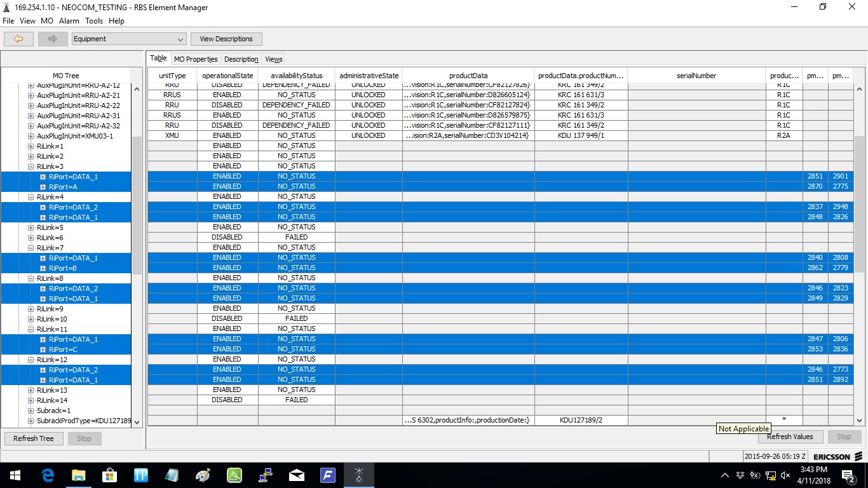
Task: Click the KDU 137 949/1 product number cell
Action: click(x=581, y=135)
